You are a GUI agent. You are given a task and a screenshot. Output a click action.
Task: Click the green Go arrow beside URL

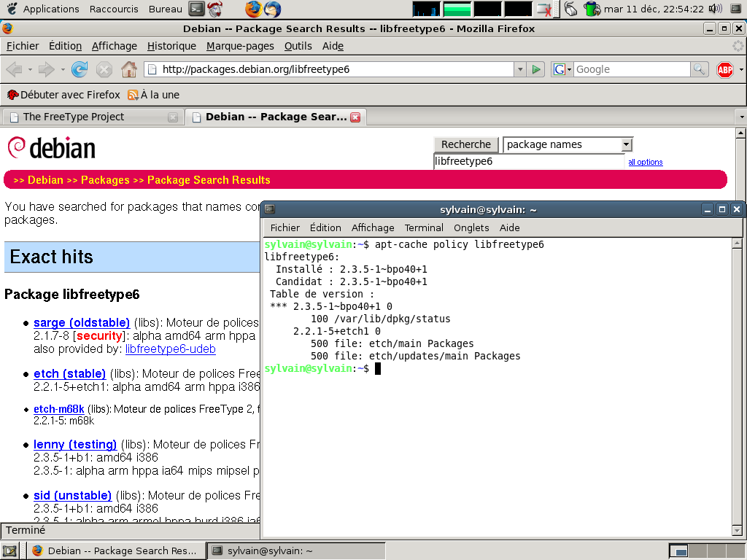pyautogui.click(x=536, y=69)
